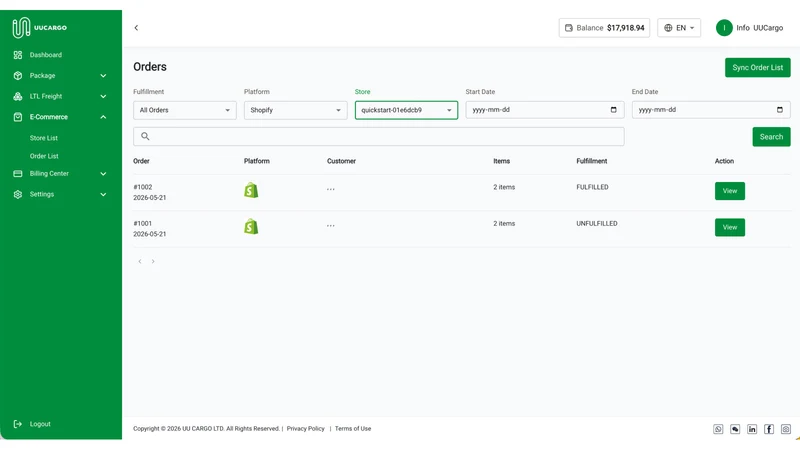
Task: Click the Shopify icon for order #1001
Action: coord(251,227)
